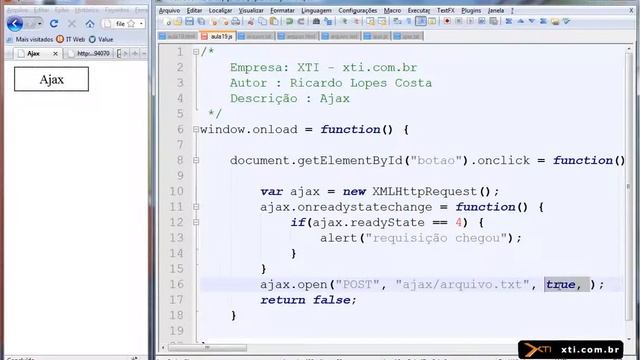This screenshot has width=640, height=360.
Task: Collapse the window.onload fold at line 6
Action: [196, 129]
